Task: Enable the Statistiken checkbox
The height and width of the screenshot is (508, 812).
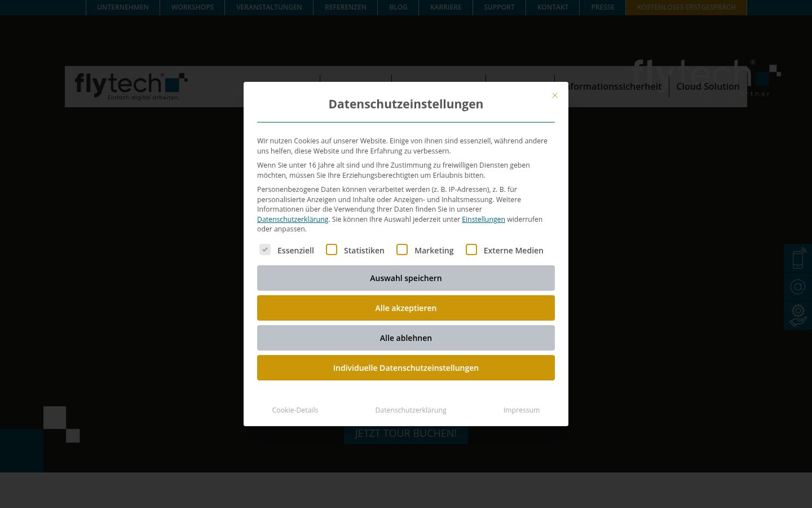Action: [x=332, y=249]
